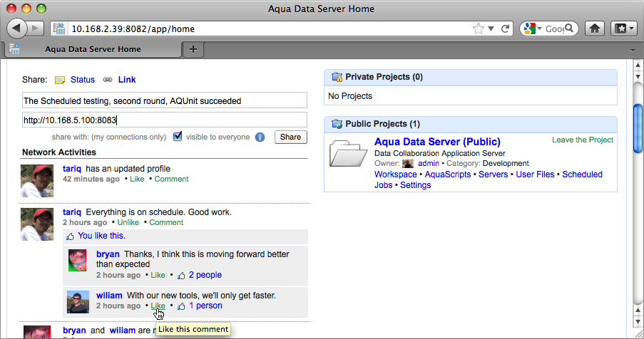
Task: Click the info icon beside visible to everyone
Action: (x=260, y=137)
